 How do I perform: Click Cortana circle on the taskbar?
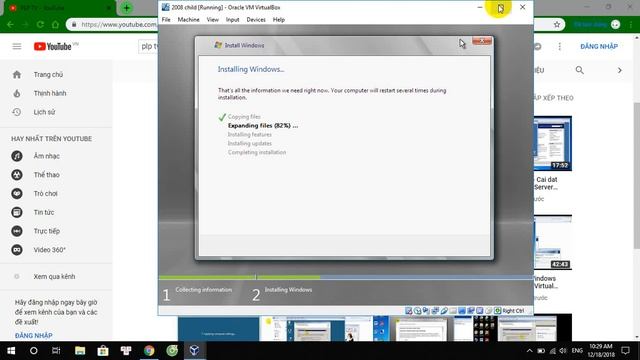(x=33, y=351)
